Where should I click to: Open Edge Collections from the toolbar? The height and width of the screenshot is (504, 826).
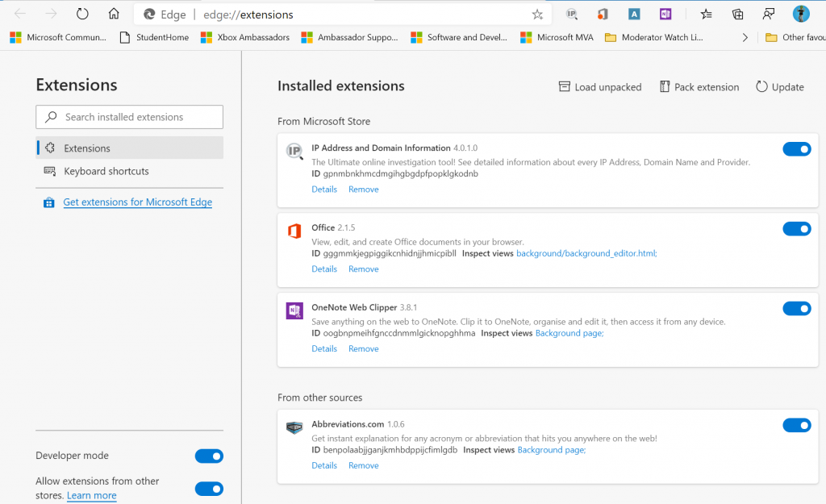[x=737, y=14]
